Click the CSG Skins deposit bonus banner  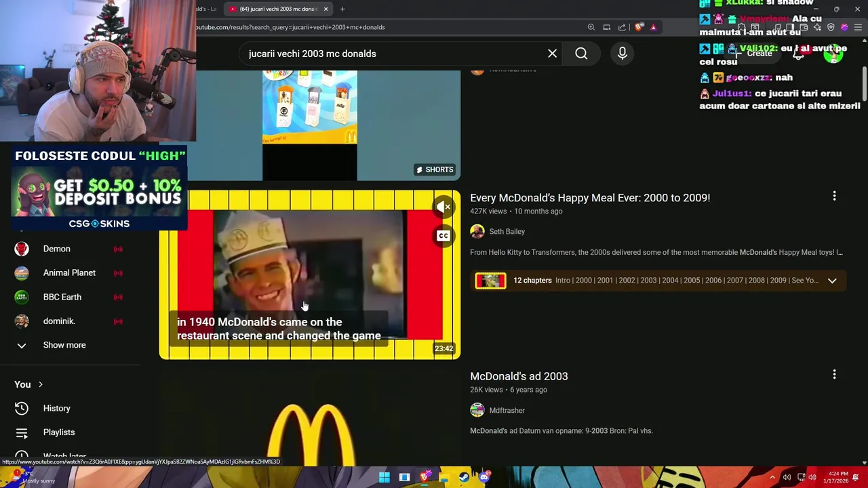coord(99,188)
